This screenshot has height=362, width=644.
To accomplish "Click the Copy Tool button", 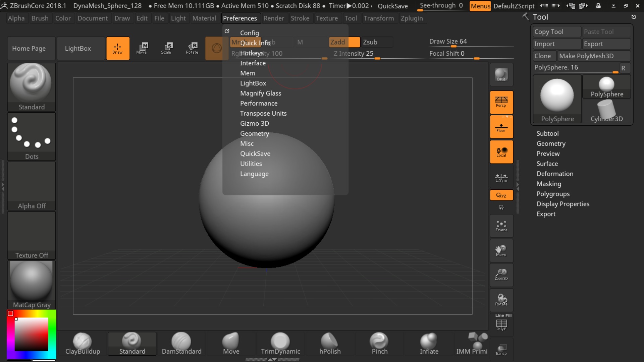I will click(x=557, y=32).
